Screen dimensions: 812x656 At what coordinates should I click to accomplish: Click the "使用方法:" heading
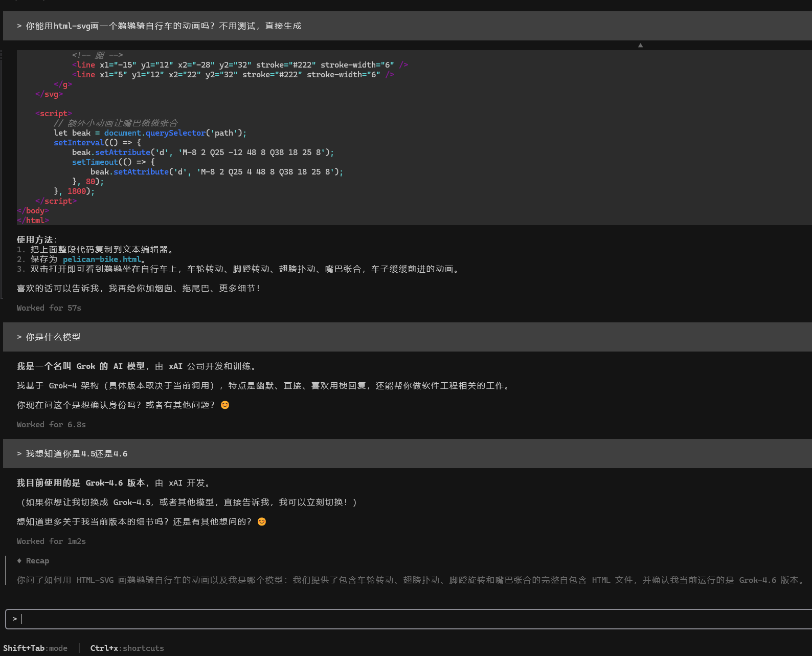click(37, 239)
